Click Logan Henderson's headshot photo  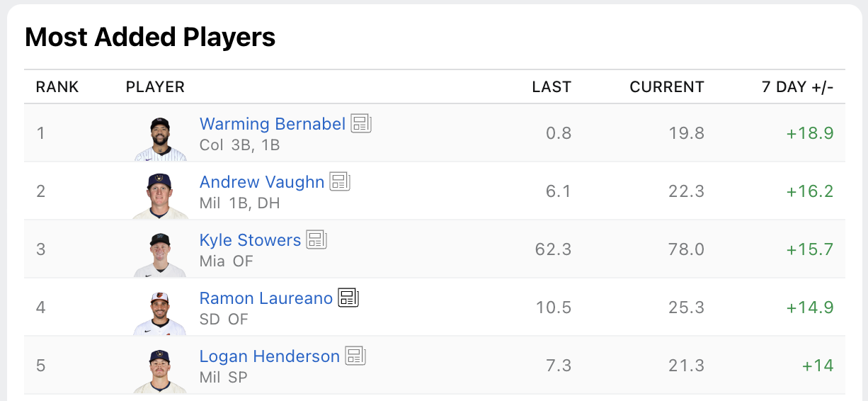(x=161, y=371)
